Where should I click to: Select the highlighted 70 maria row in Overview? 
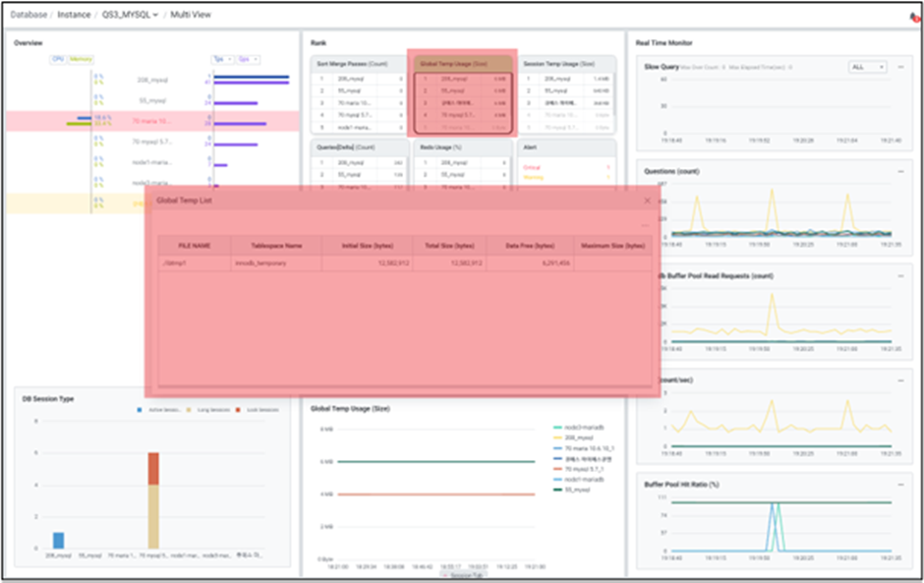150,121
